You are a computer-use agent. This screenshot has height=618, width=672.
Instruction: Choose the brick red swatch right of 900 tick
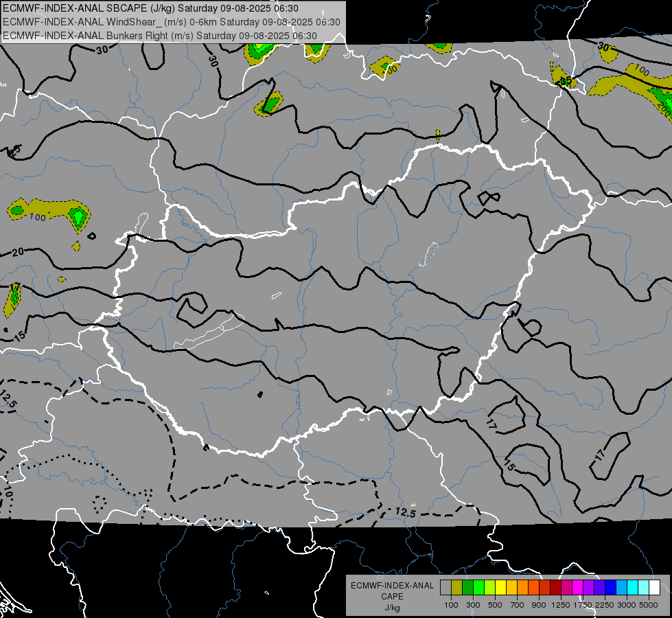[545, 587]
